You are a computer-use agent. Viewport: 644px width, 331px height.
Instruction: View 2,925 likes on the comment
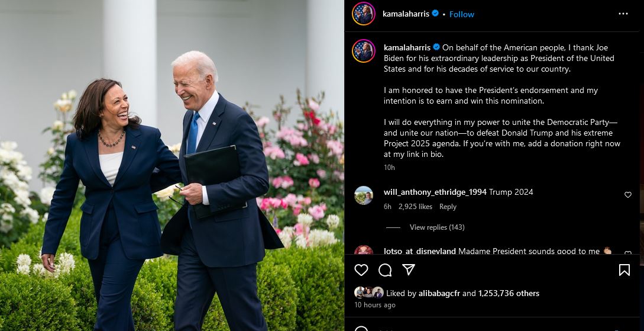coord(415,207)
